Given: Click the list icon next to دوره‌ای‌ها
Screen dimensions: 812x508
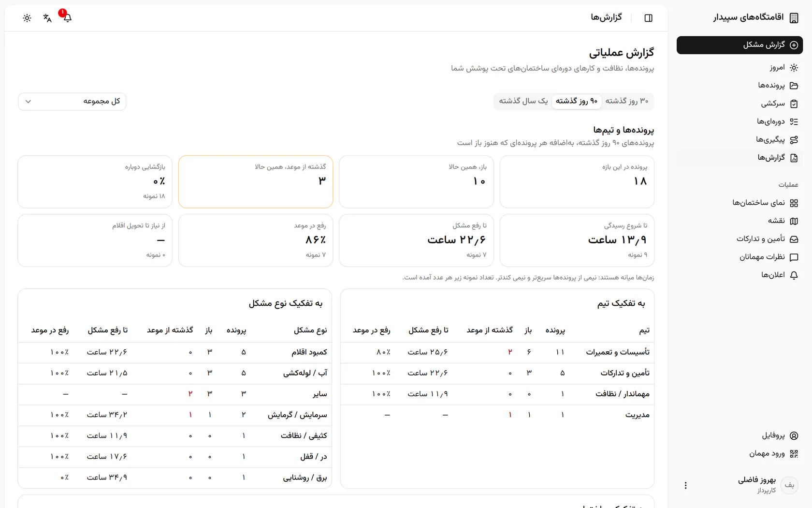Looking at the screenshot, I should (x=794, y=122).
